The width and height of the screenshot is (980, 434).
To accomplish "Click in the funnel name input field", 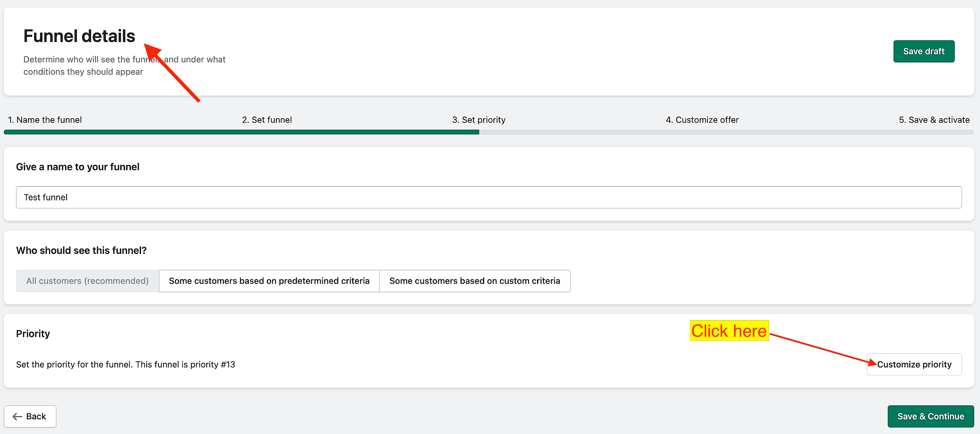I will tap(488, 197).
